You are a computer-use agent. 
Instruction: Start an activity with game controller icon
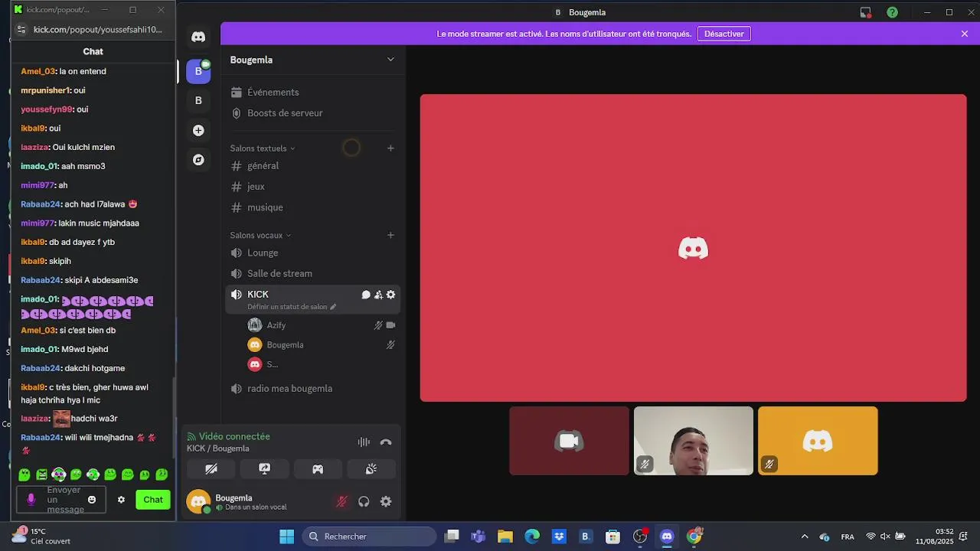[318, 469]
